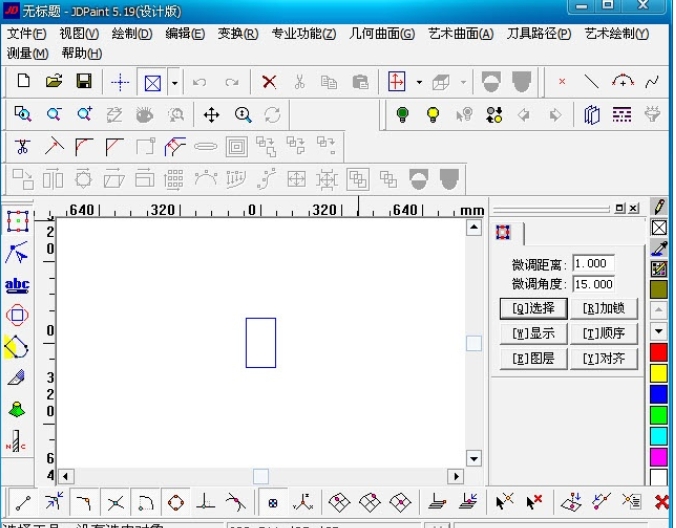The height and width of the screenshot is (528, 676).
Task: Expand the color palette down arrow
Action: click(659, 330)
